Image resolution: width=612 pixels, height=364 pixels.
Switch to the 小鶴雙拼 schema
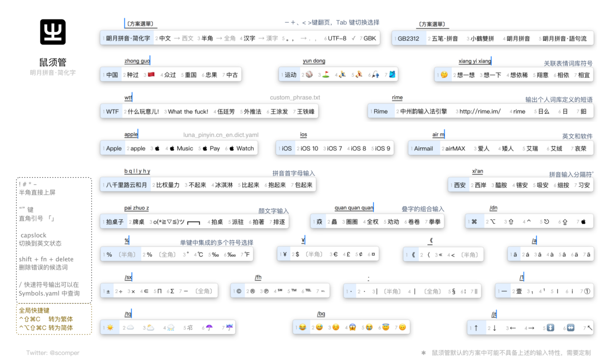coord(482,39)
